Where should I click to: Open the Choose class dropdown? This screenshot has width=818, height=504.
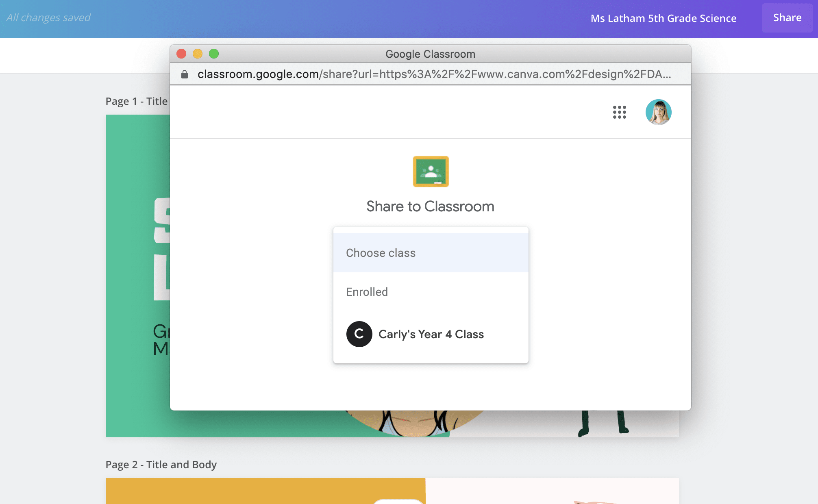(431, 252)
